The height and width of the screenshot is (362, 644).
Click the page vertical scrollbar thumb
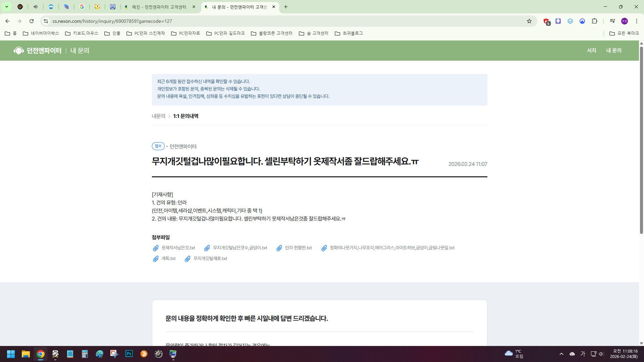pyautogui.click(x=641, y=141)
